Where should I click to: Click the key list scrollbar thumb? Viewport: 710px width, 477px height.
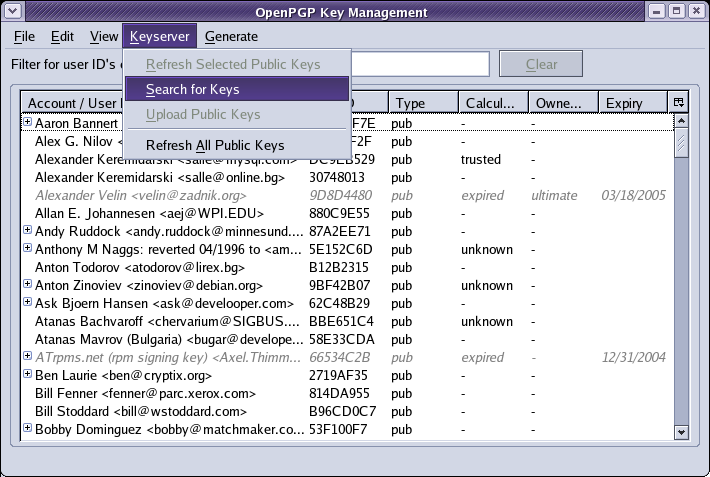pyautogui.click(x=681, y=143)
